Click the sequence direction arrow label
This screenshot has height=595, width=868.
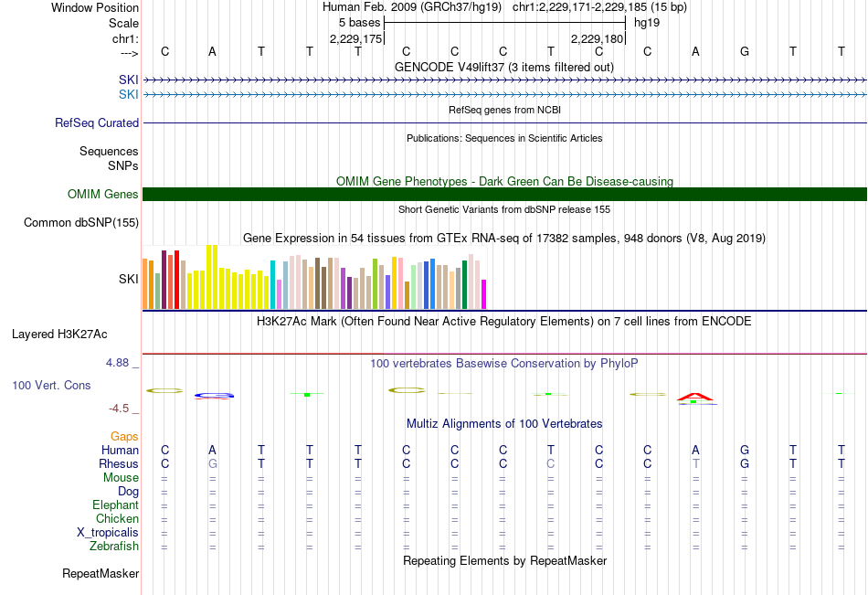pos(130,53)
